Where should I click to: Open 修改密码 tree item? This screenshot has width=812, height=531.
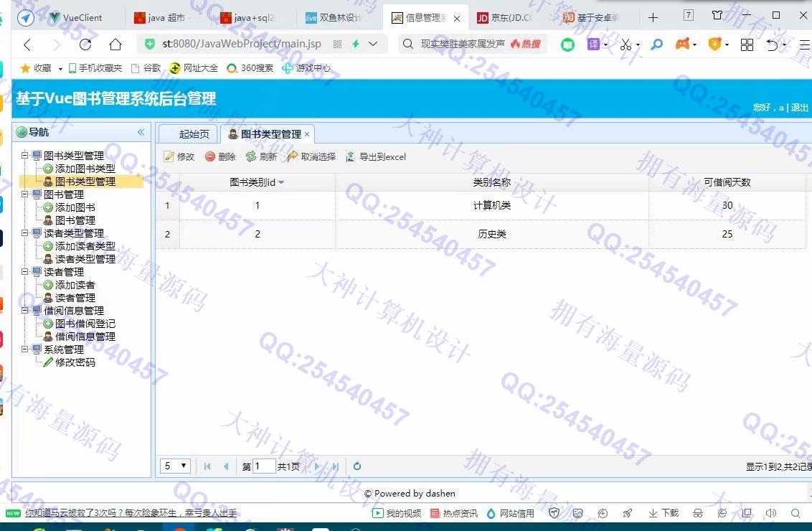pos(75,362)
